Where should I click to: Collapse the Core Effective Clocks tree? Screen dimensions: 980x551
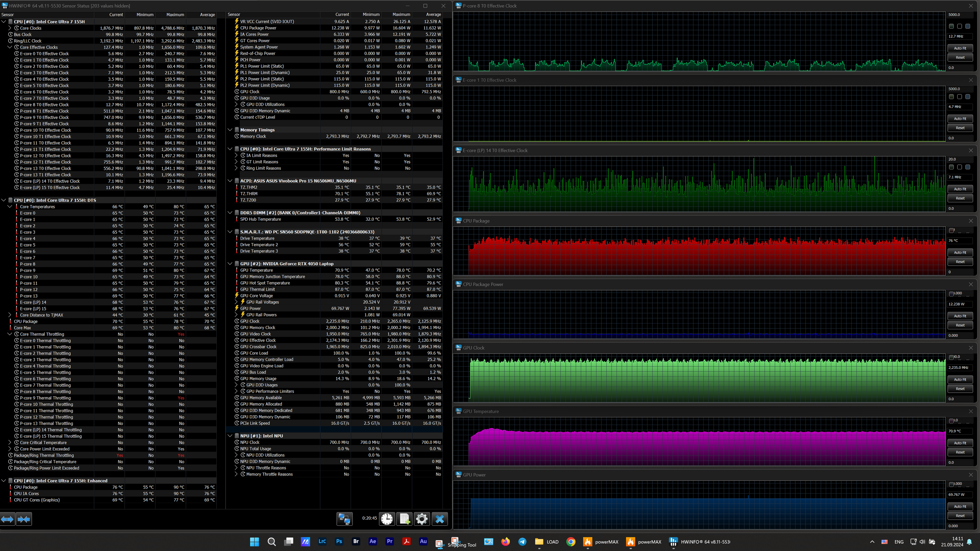[10, 47]
